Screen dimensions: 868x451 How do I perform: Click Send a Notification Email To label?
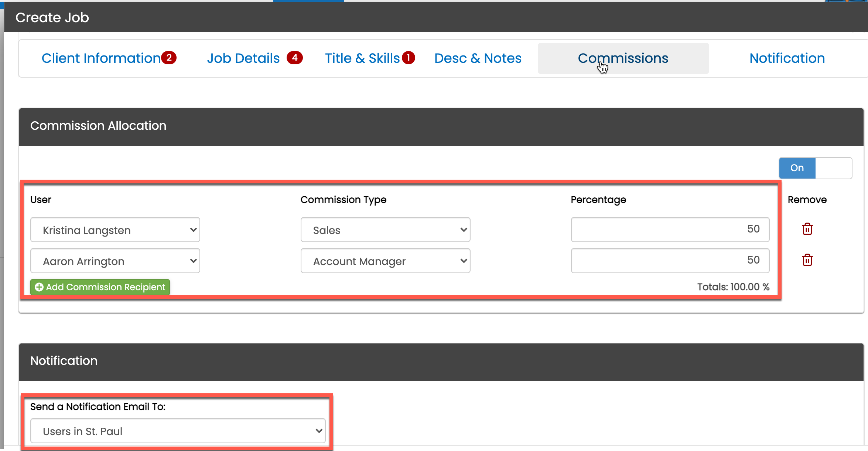tap(98, 407)
